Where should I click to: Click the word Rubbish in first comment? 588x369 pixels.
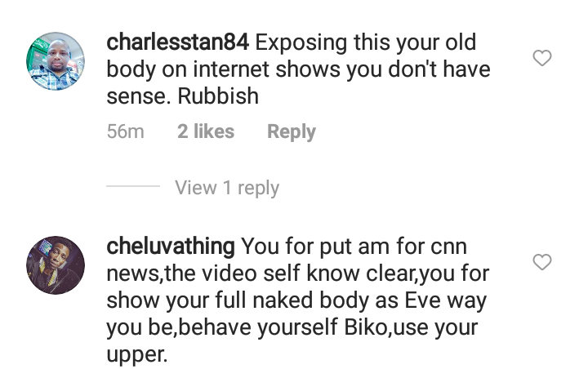coord(218,96)
